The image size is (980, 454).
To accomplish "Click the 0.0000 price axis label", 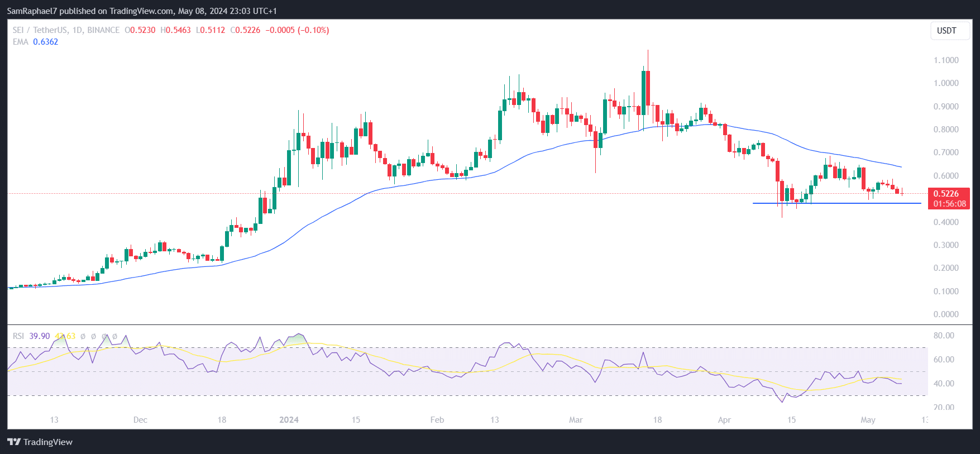I will (946, 314).
